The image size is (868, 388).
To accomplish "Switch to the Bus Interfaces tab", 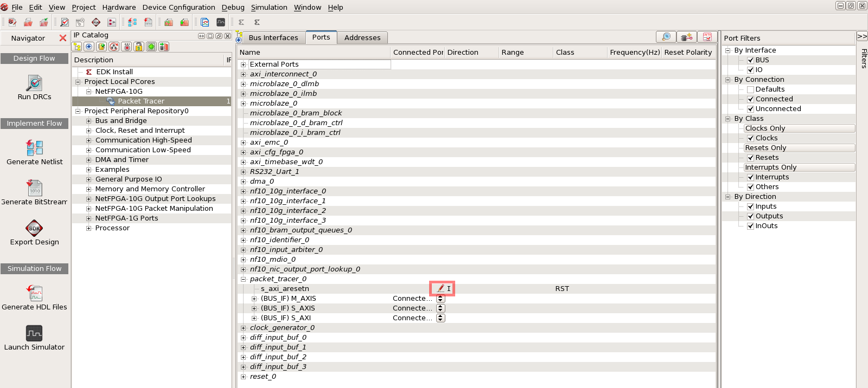I will (273, 37).
